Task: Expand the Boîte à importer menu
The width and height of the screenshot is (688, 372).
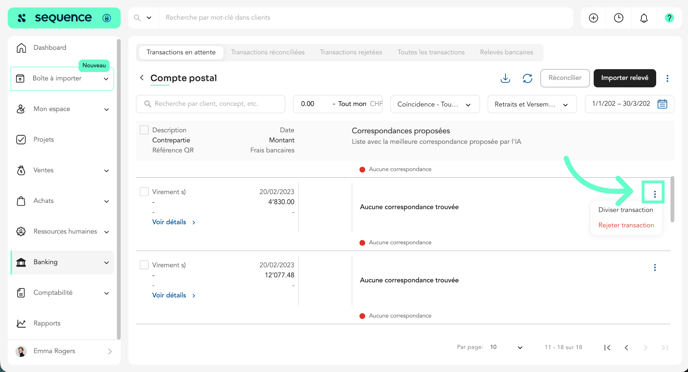Action: pyautogui.click(x=106, y=79)
